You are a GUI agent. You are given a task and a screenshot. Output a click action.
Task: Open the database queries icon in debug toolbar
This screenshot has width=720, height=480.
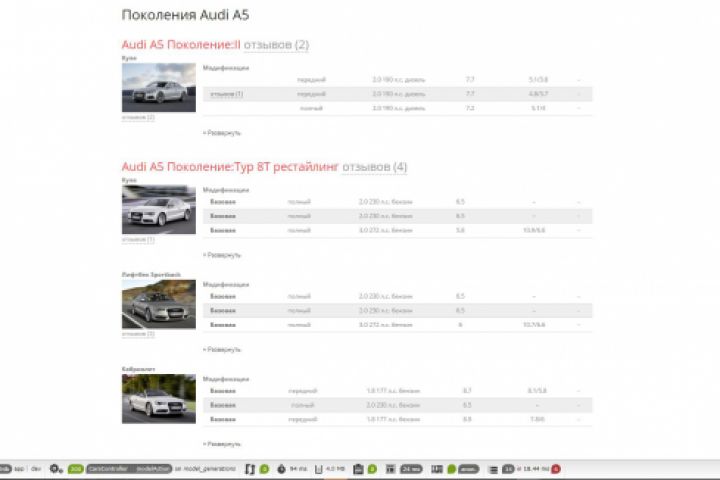click(x=493, y=469)
